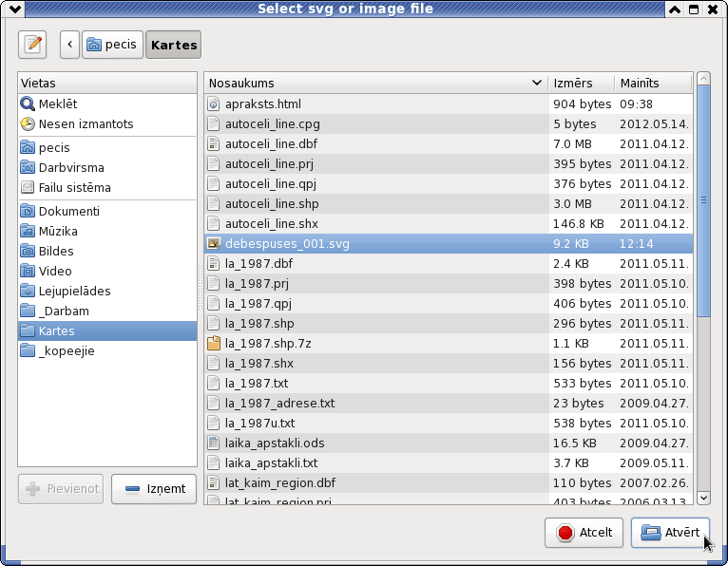Click the Dokumenti folder icon
728x566 pixels.
pyautogui.click(x=28, y=211)
